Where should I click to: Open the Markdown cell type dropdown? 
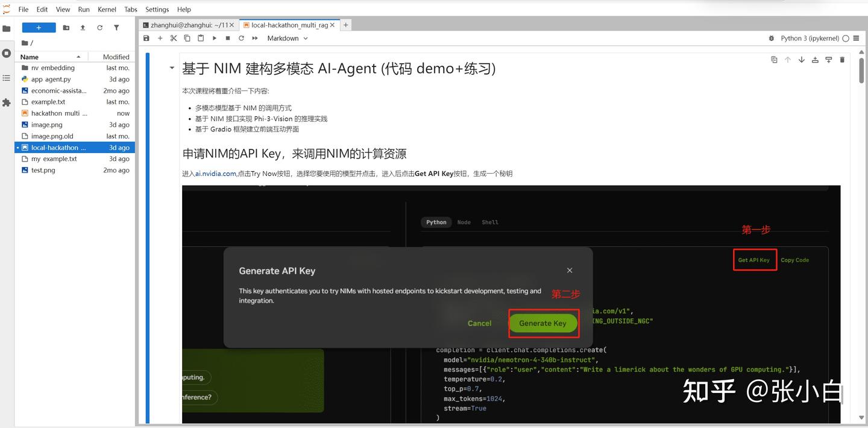288,38
